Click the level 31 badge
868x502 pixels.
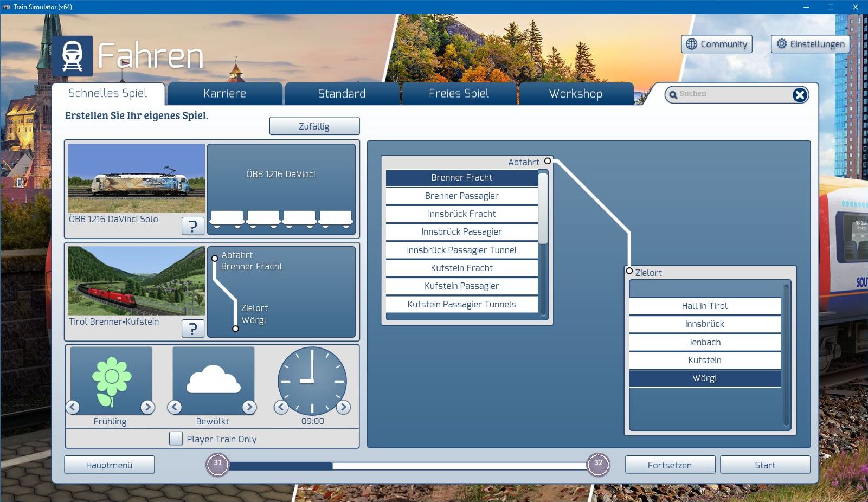pyautogui.click(x=218, y=465)
